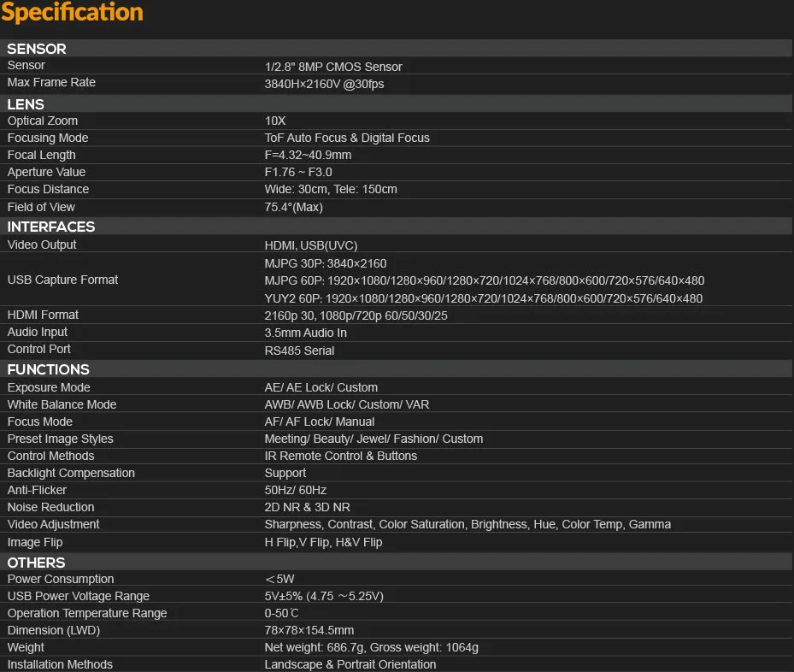Select the SENSOR section header
The height and width of the screenshot is (672, 794).
37,49
